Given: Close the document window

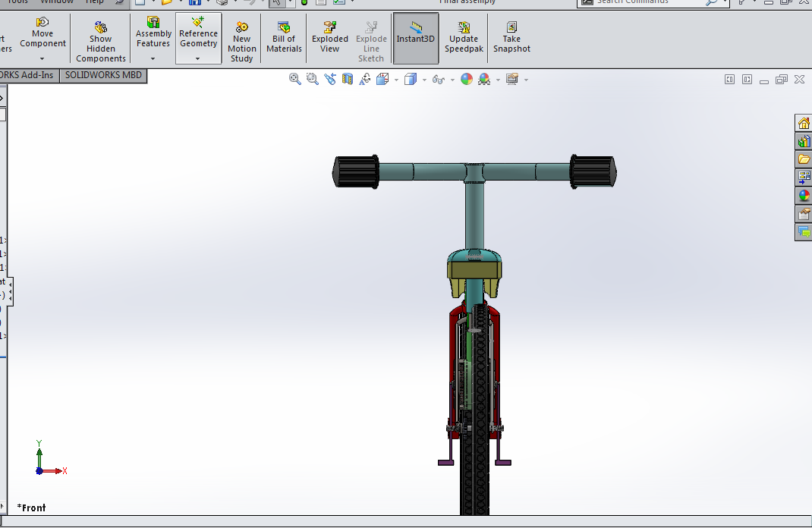Looking at the screenshot, I should pos(800,79).
